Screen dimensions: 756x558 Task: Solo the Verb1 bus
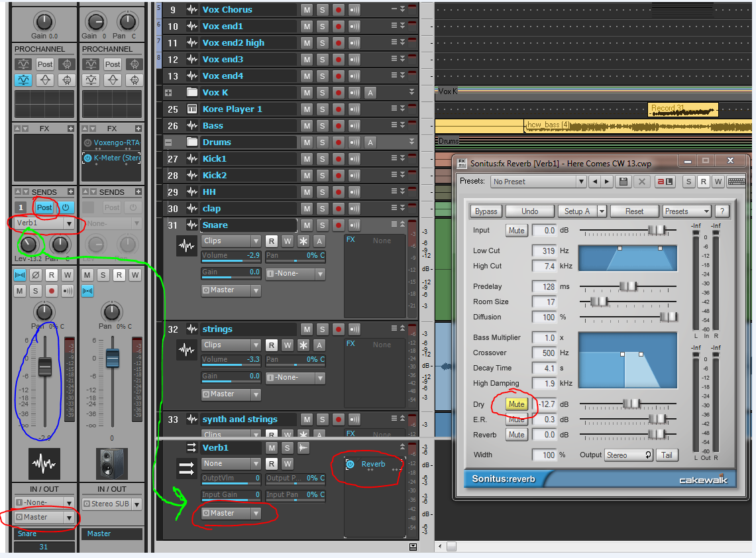pyautogui.click(x=288, y=448)
